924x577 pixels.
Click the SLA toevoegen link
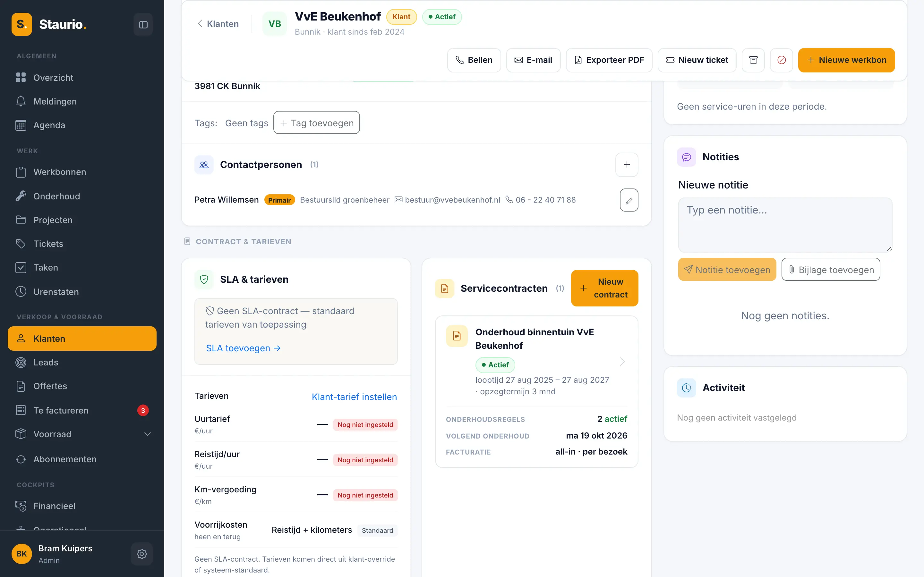click(243, 348)
